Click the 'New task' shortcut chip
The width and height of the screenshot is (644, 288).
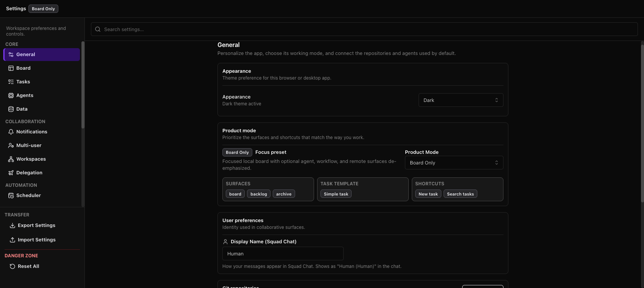pyautogui.click(x=428, y=194)
